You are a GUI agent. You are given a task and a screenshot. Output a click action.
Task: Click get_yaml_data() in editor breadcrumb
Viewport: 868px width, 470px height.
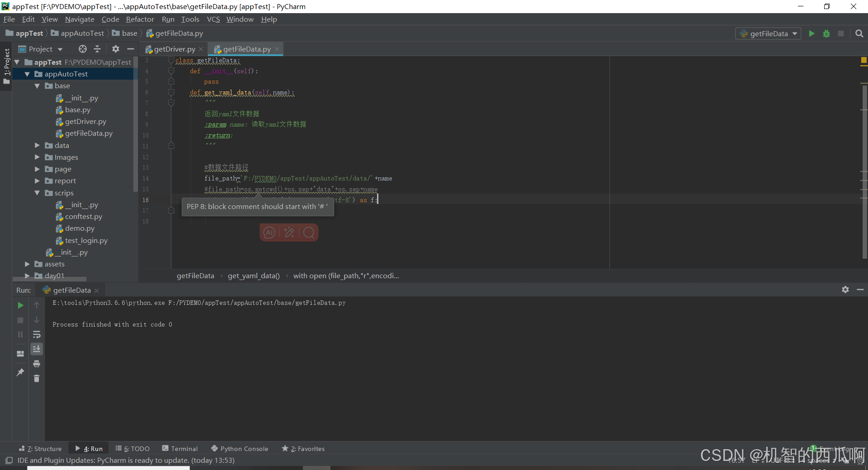click(x=254, y=275)
